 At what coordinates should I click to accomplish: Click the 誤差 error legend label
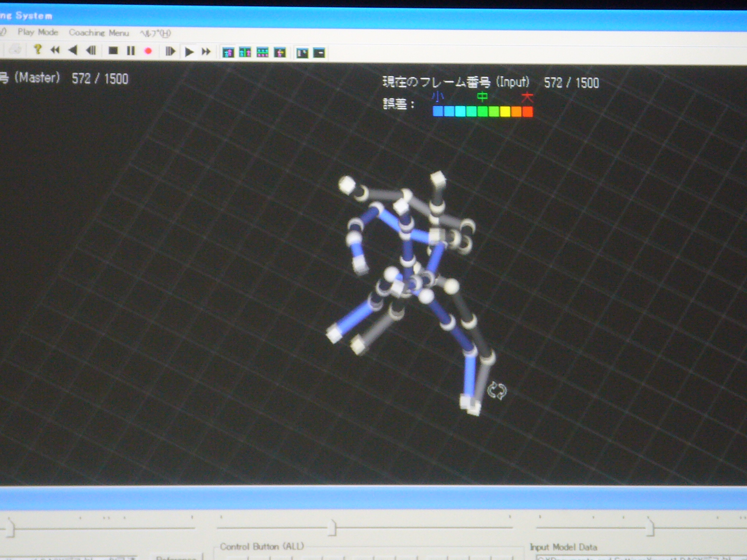[x=399, y=104]
